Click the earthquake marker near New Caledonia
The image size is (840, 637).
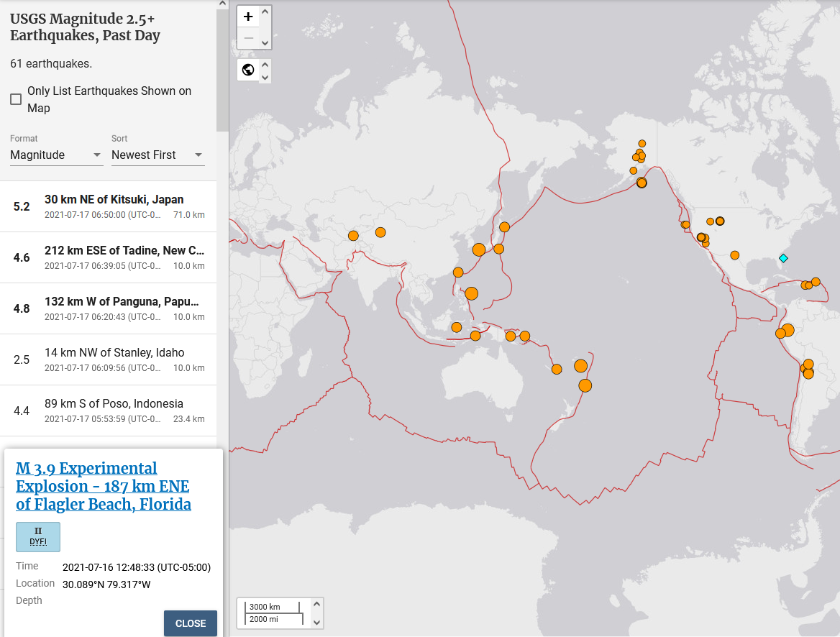[557, 369]
